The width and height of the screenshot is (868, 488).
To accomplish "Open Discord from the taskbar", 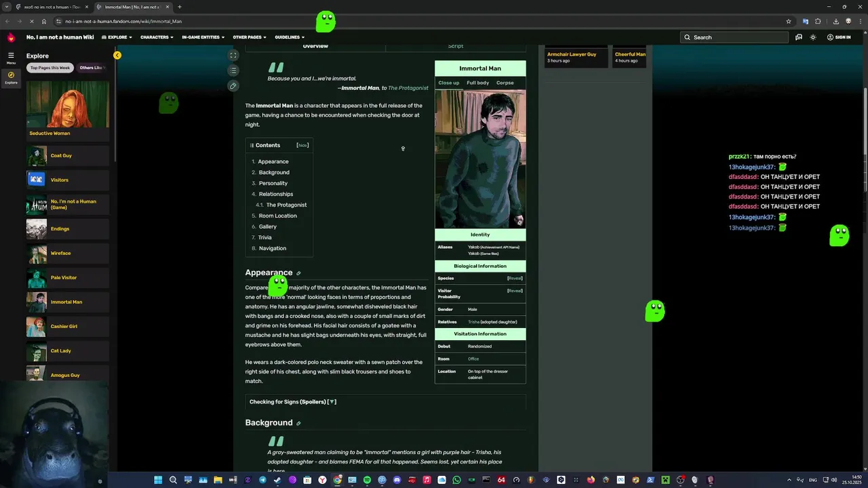I will click(397, 480).
